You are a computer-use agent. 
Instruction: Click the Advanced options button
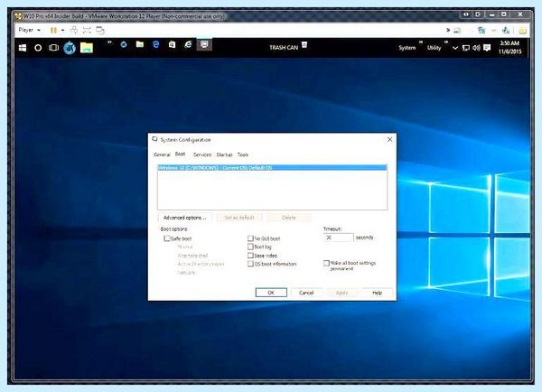pyautogui.click(x=184, y=218)
